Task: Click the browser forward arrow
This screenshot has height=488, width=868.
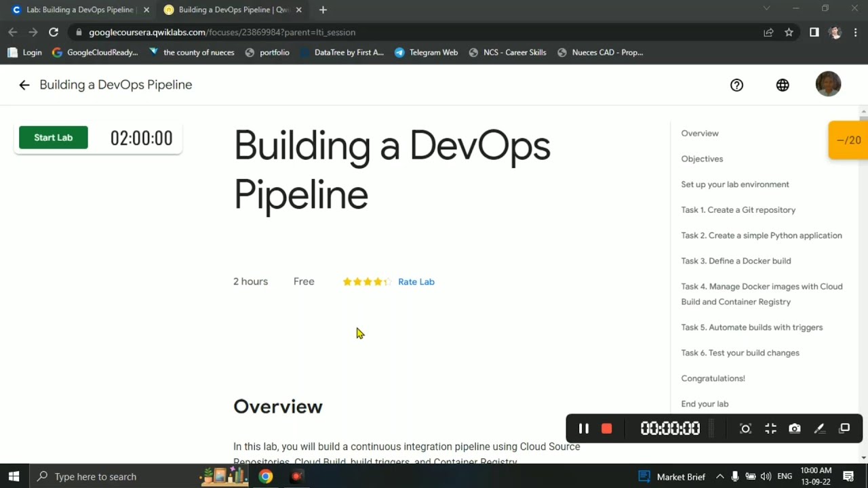Action: click(33, 32)
